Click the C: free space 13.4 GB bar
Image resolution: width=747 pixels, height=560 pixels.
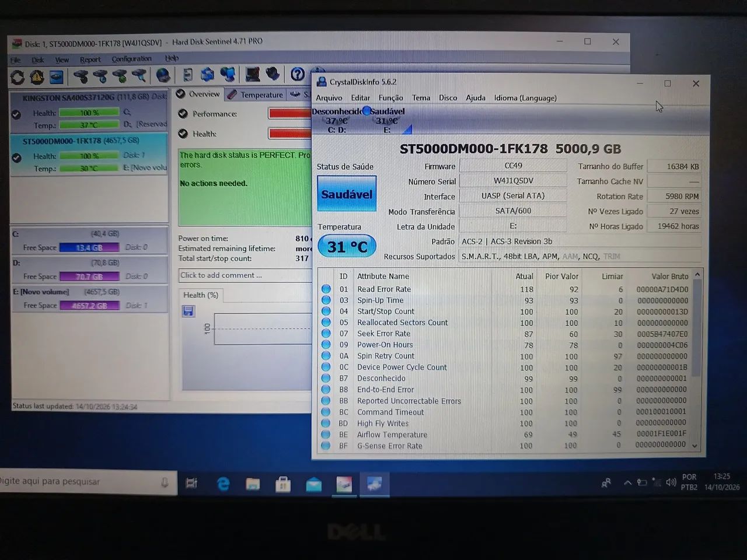(89, 247)
